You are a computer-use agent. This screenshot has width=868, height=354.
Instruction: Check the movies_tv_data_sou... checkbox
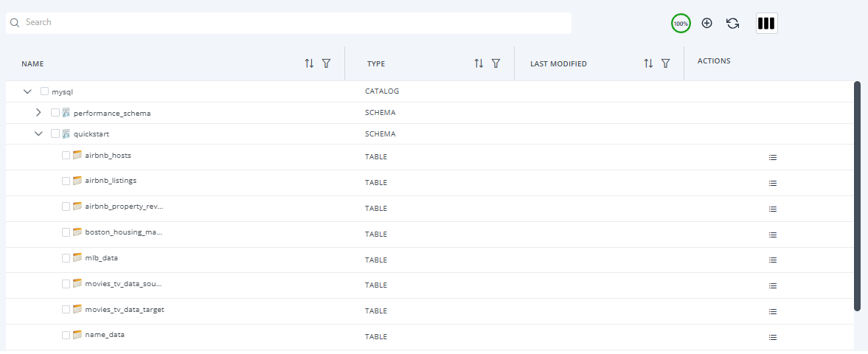(66, 284)
